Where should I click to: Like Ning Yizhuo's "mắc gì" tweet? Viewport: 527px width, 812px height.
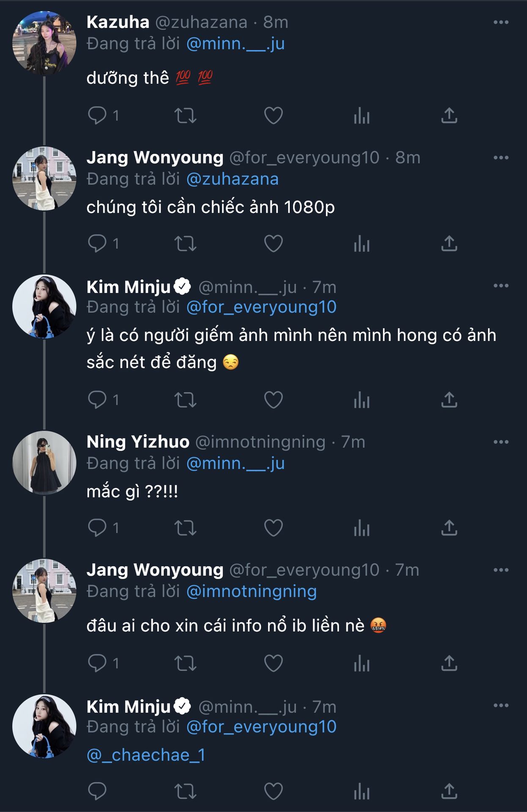[x=273, y=528]
